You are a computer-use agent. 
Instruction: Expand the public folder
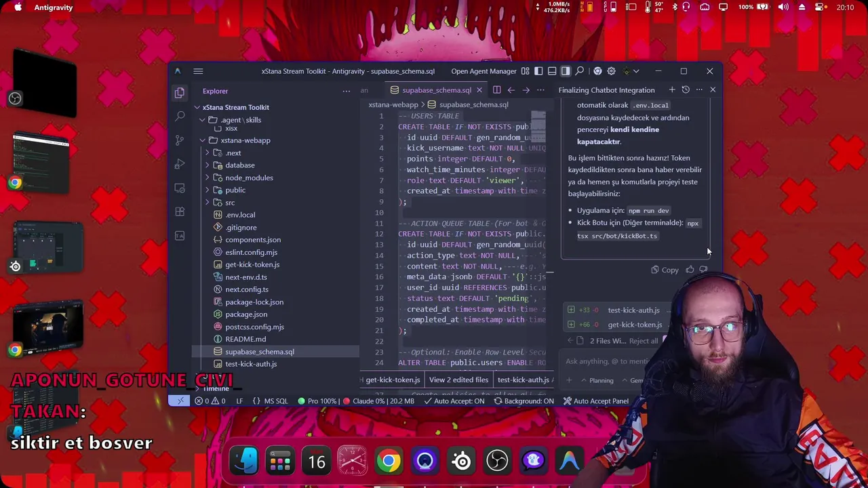point(208,190)
